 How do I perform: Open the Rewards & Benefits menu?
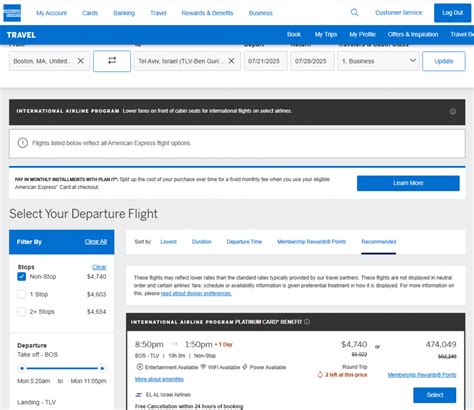pos(207,13)
